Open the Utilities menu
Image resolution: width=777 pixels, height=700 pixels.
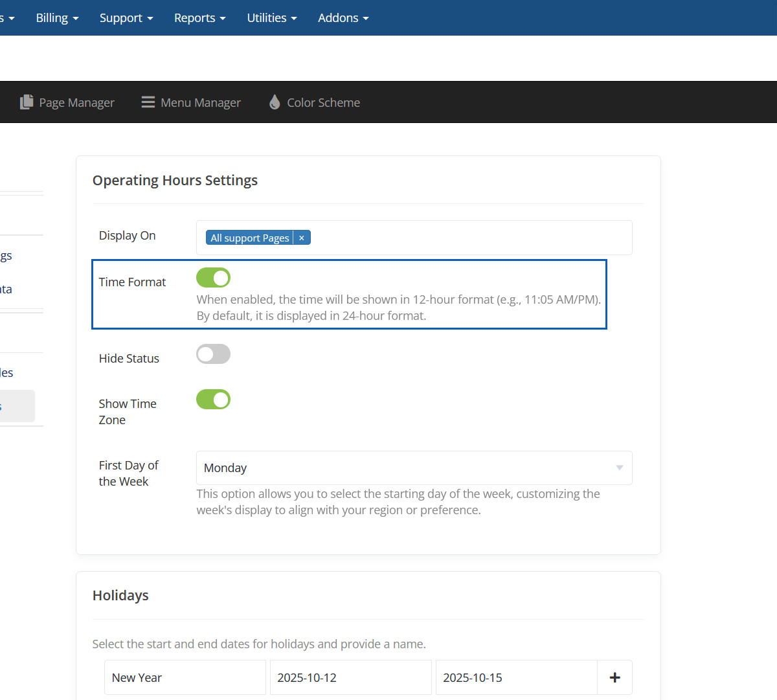click(271, 18)
